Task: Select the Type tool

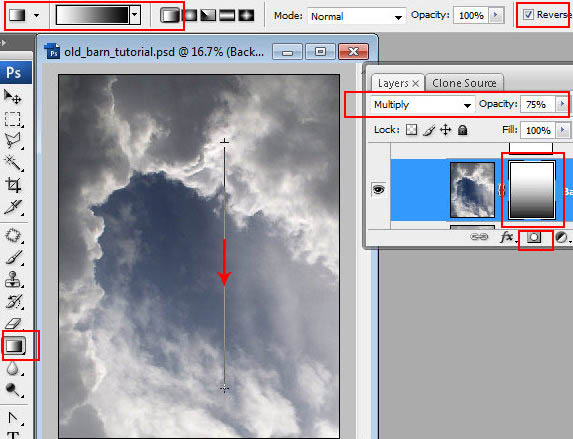Action: (x=13, y=435)
